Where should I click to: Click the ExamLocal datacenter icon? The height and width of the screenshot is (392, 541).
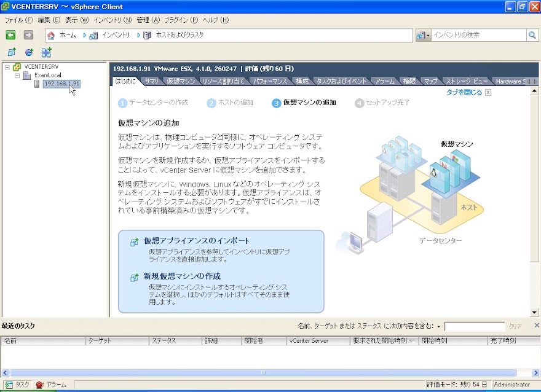(27, 75)
